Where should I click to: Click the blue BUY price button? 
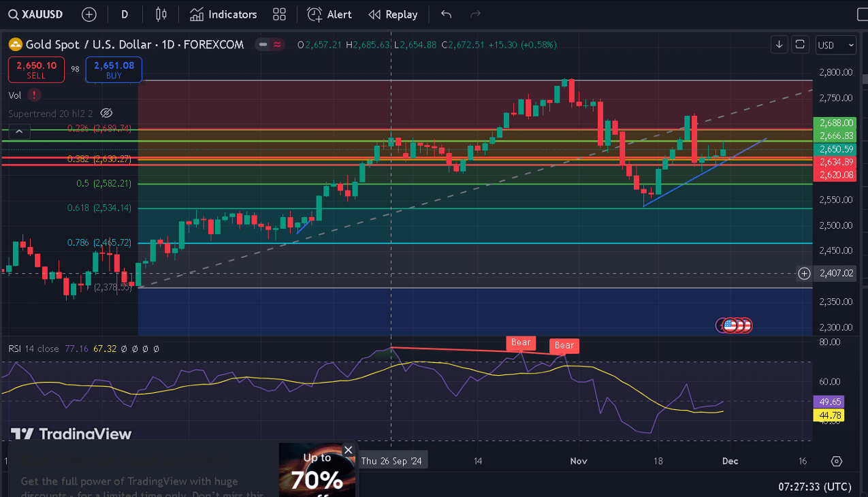[114, 69]
